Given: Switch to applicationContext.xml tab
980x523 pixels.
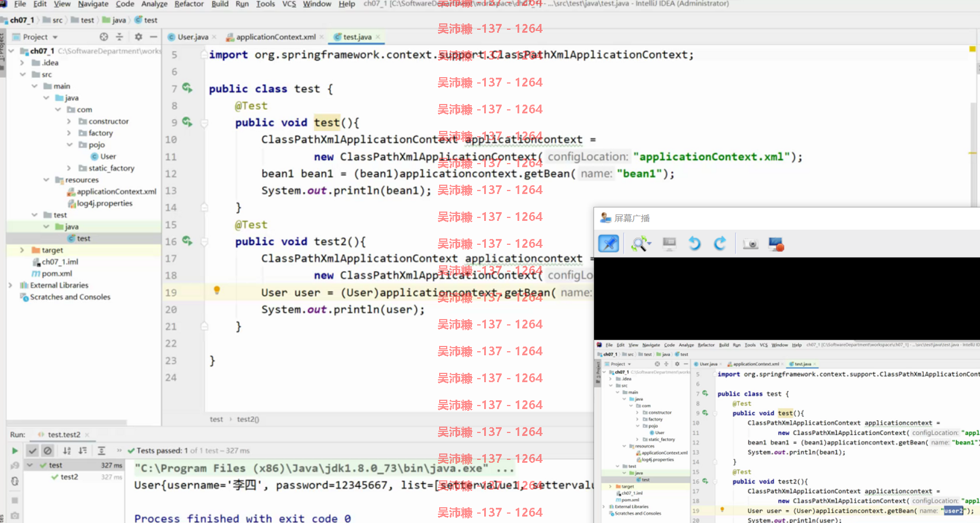Looking at the screenshot, I should (x=275, y=37).
